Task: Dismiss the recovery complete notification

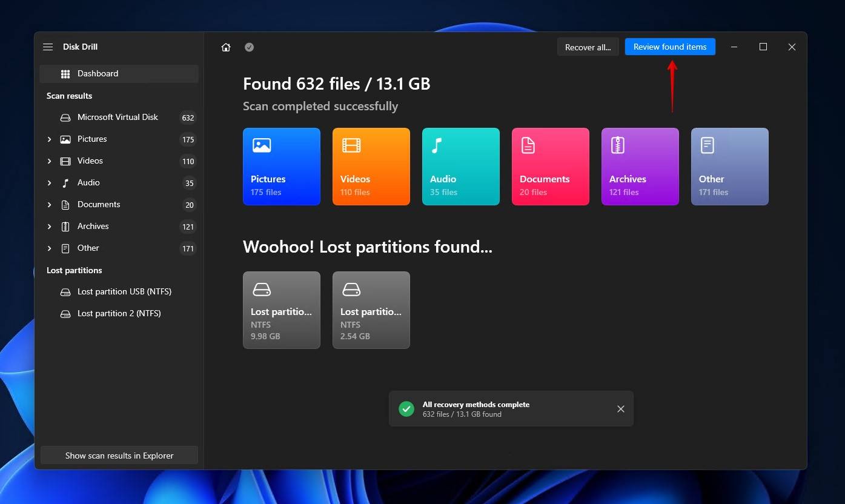Action: click(x=621, y=409)
